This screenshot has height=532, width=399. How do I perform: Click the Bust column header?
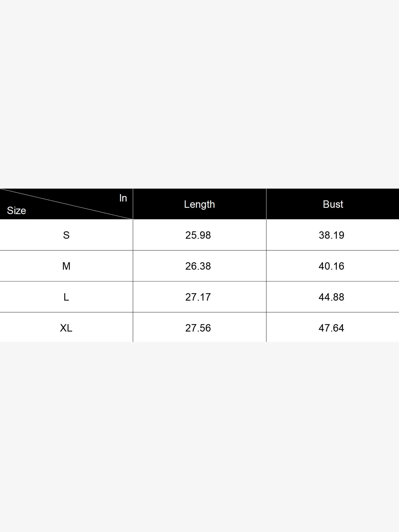(x=333, y=204)
